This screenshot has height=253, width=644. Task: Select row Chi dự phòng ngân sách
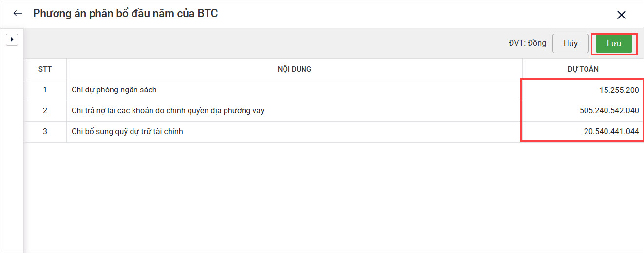coord(114,90)
